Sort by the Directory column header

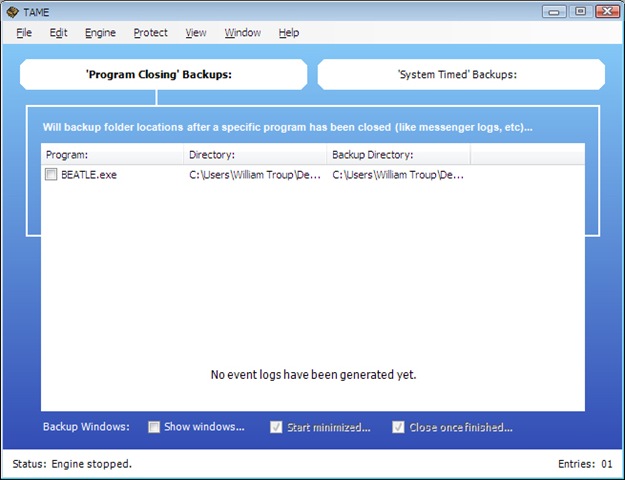coord(255,155)
